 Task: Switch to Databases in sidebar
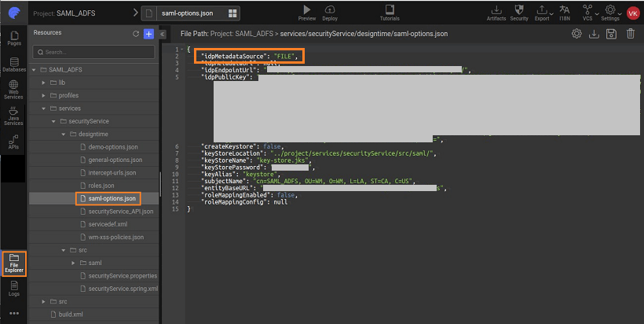pos(14,64)
